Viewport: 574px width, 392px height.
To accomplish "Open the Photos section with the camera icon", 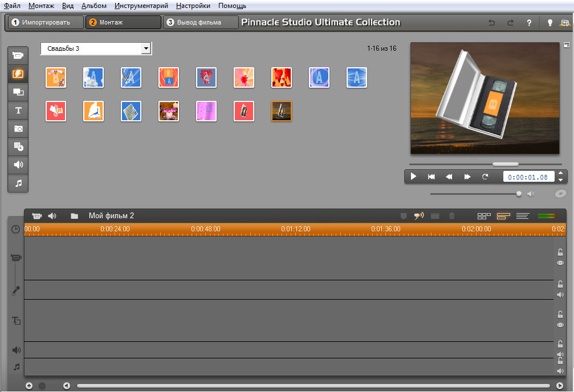I will (x=18, y=129).
